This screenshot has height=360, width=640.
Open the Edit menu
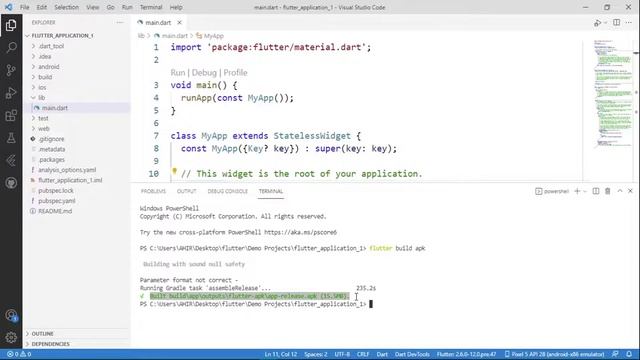pyautogui.click(x=42, y=7)
